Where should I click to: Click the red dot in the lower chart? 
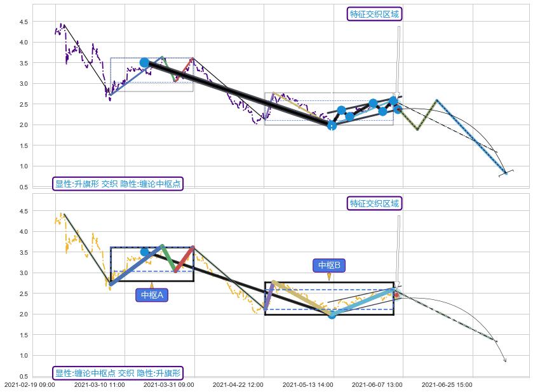click(396, 295)
